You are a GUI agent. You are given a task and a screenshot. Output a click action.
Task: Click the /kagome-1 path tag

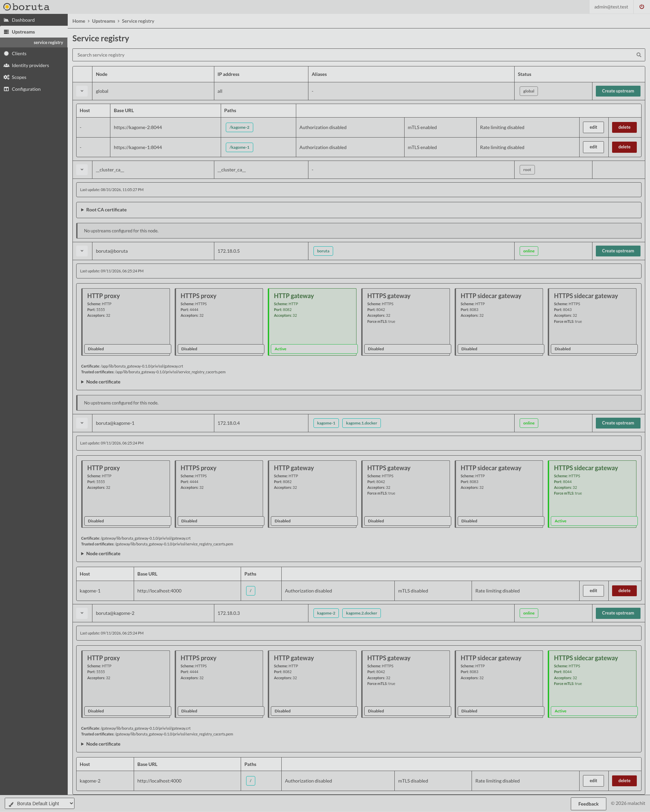[x=239, y=147]
